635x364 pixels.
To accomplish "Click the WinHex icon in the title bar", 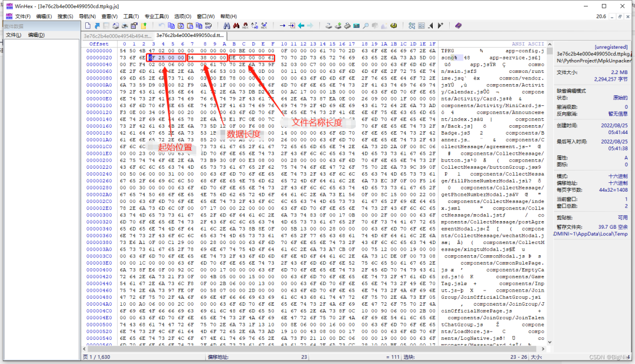I will point(9,6).
